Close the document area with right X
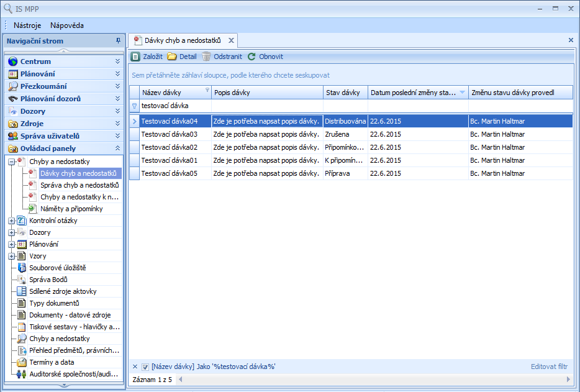 [571, 40]
